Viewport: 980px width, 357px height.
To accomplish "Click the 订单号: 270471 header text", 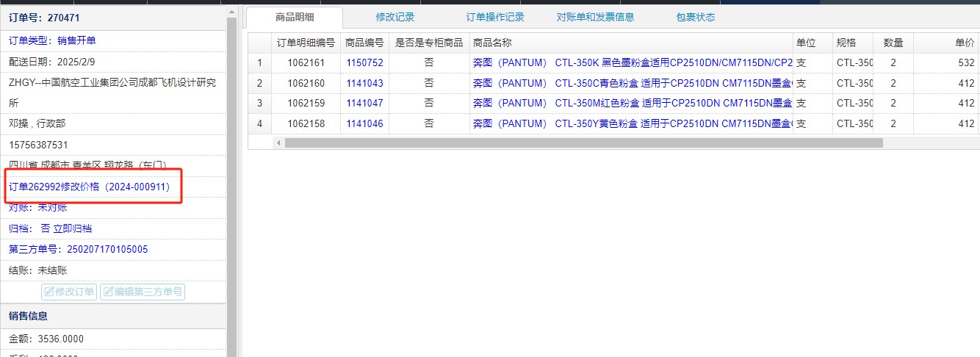I will (44, 18).
